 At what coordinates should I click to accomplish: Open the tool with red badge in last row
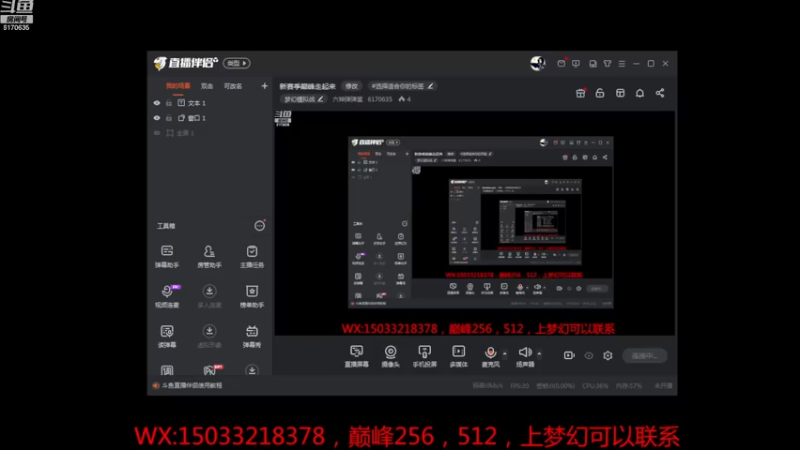coord(212,369)
